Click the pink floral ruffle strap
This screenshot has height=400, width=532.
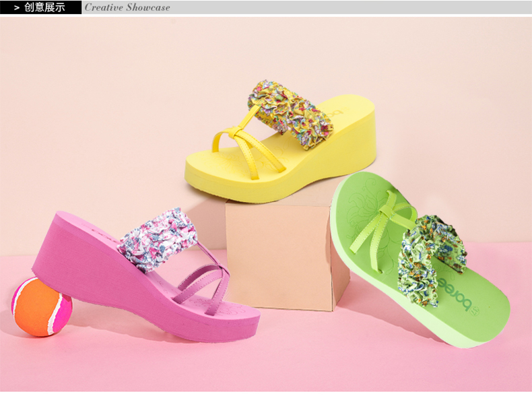[158, 238]
